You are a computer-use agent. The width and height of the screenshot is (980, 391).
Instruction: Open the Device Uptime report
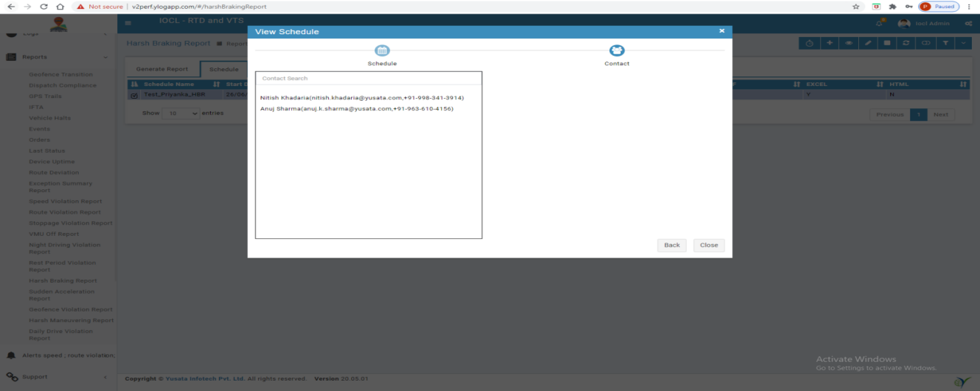click(x=51, y=162)
